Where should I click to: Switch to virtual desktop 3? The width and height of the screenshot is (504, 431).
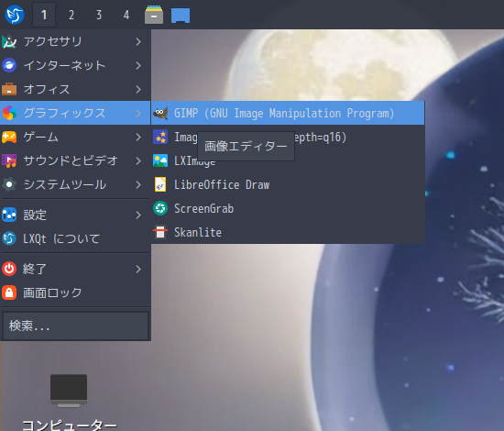pos(99,15)
